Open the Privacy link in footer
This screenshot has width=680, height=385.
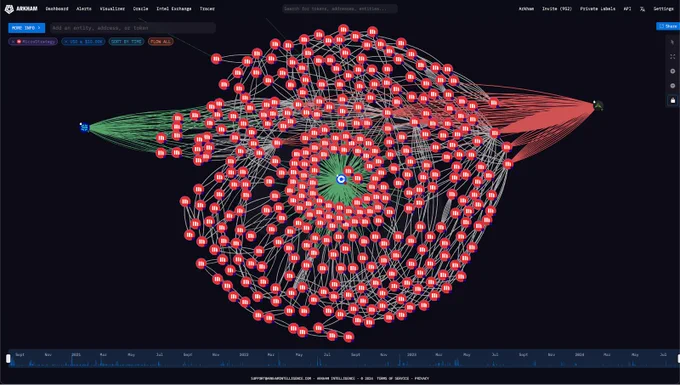click(422, 378)
